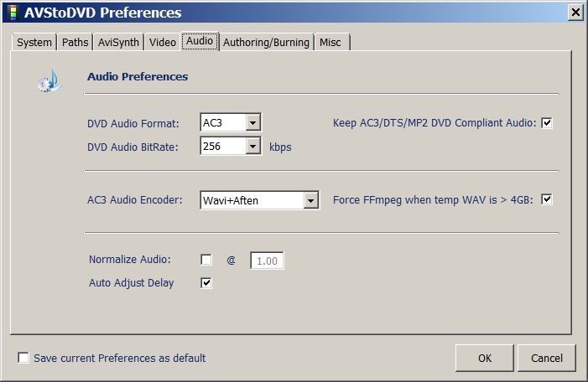The image size is (588, 382).
Task: Uncheck the Auto Adjust Delay checkbox
Action: (x=206, y=283)
